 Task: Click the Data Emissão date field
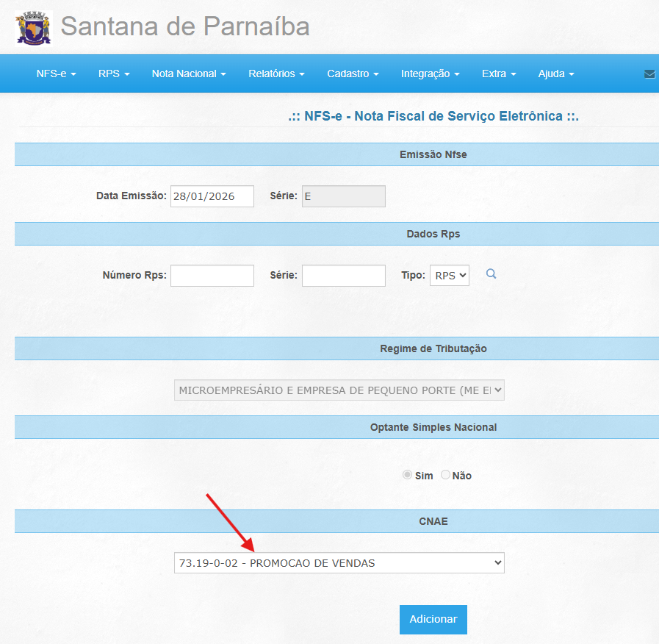pos(212,196)
